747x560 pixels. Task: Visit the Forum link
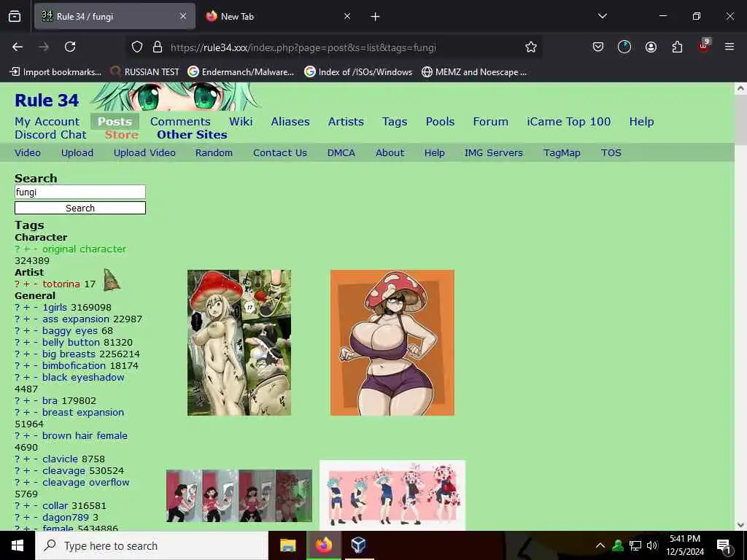click(491, 122)
